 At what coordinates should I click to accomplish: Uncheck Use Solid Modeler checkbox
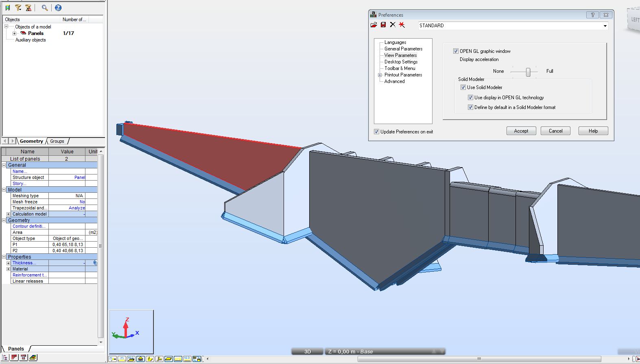463,87
